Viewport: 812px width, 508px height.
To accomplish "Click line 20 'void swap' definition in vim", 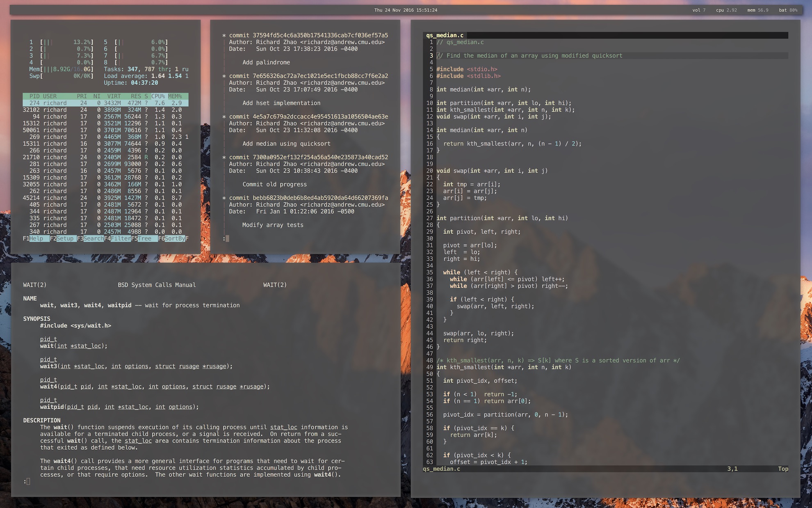I will click(492, 171).
